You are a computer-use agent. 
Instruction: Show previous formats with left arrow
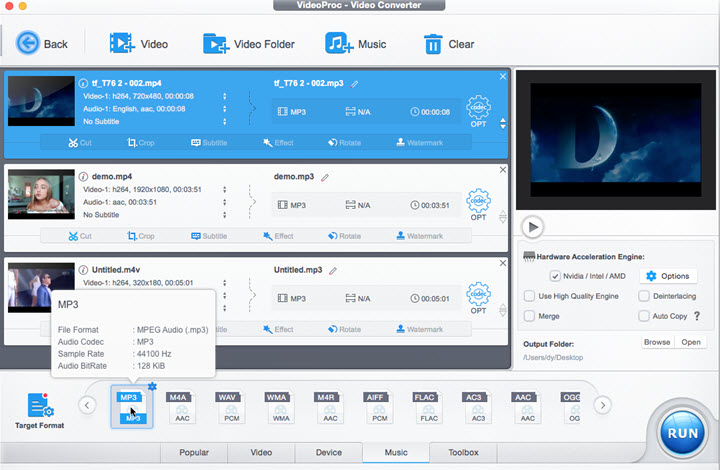point(87,405)
